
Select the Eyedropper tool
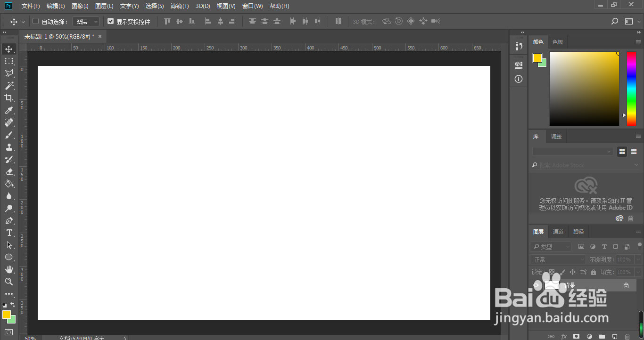9,110
